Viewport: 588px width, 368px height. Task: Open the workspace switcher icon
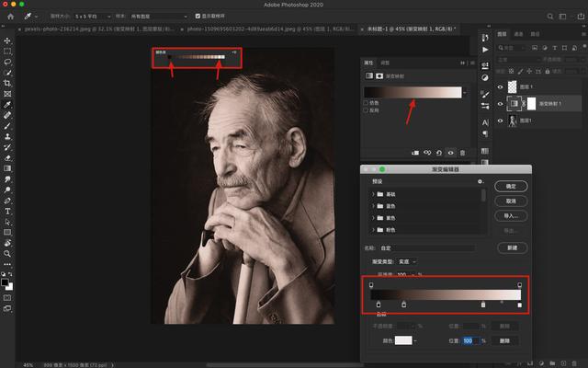click(x=562, y=17)
